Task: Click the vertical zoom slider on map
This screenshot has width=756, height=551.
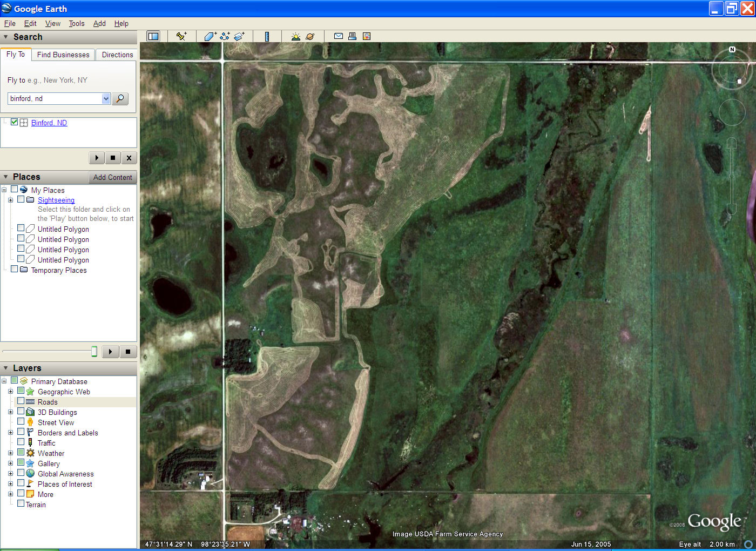Action: [732, 176]
